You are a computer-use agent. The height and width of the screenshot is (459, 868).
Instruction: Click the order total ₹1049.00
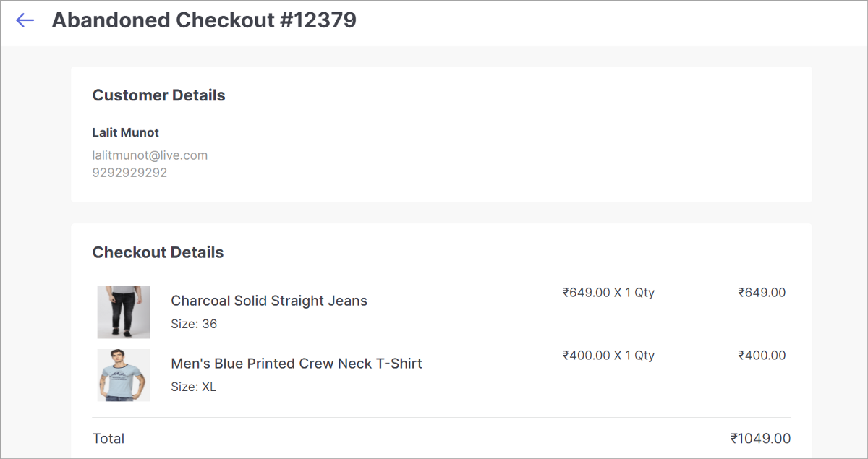click(760, 439)
